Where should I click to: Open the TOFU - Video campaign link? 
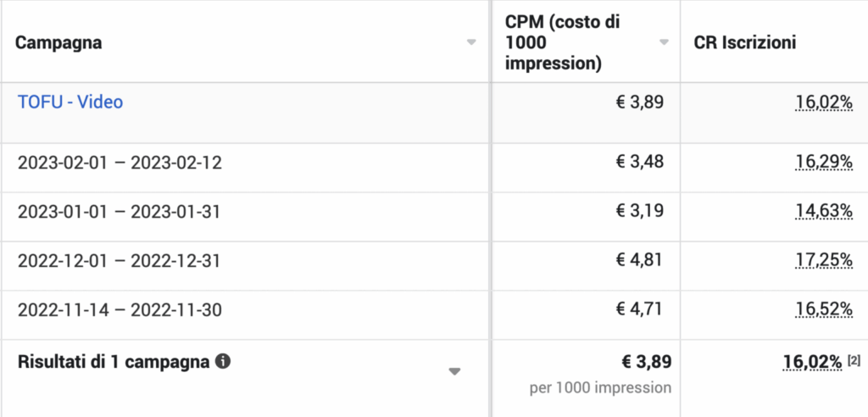coord(70,102)
